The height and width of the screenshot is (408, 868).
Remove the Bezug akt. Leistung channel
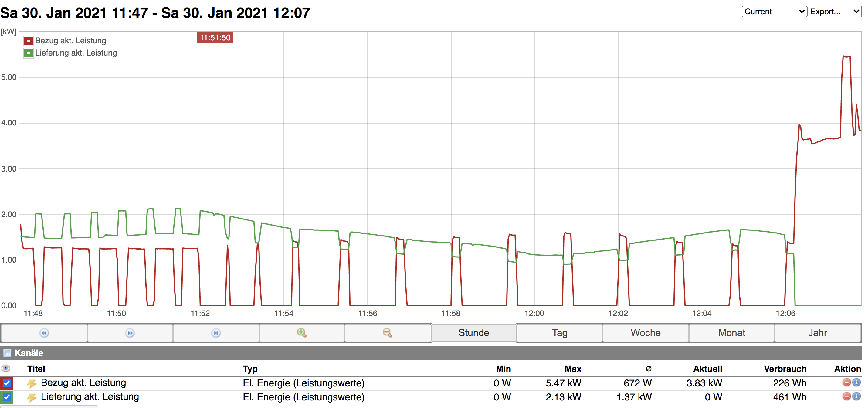coord(846,382)
